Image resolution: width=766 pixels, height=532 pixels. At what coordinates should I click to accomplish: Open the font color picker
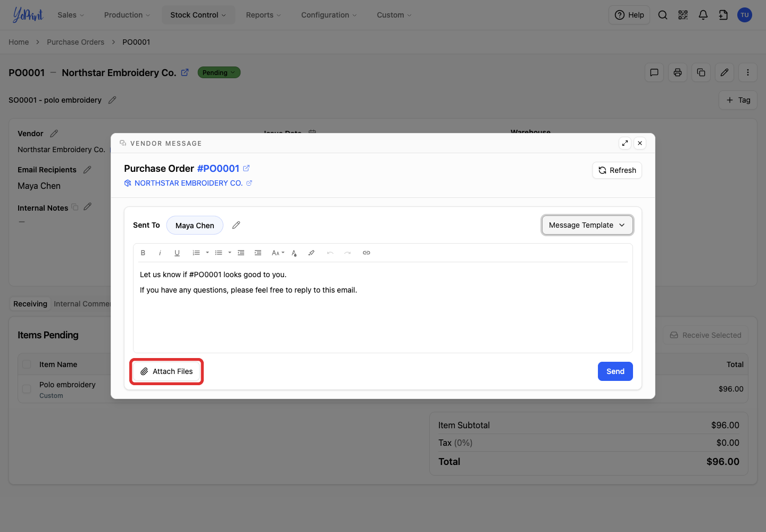point(294,253)
